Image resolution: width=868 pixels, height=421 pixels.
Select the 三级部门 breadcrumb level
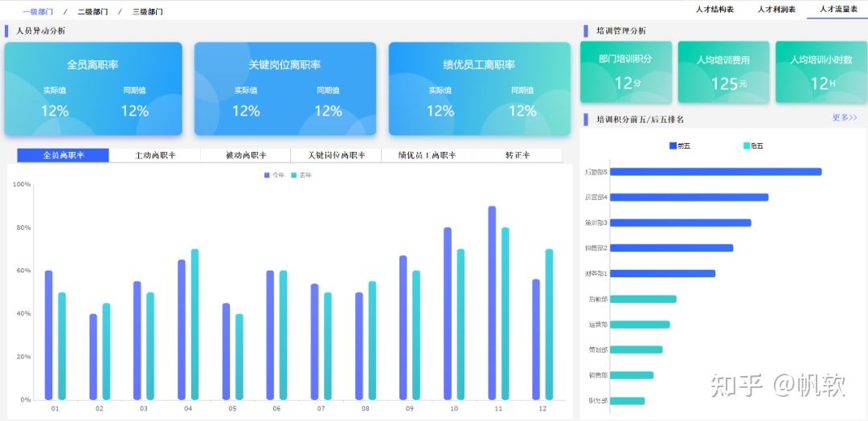[x=147, y=11]
